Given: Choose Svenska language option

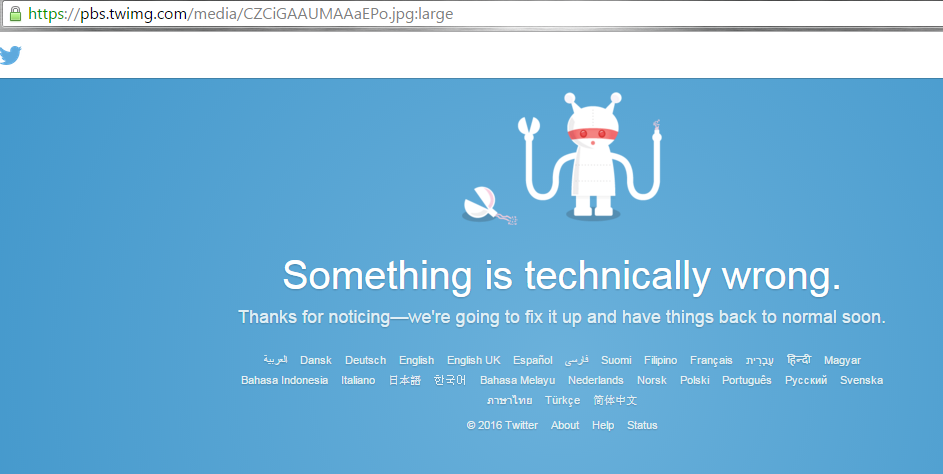Looking at the screenshot, I should click(861, 380).
